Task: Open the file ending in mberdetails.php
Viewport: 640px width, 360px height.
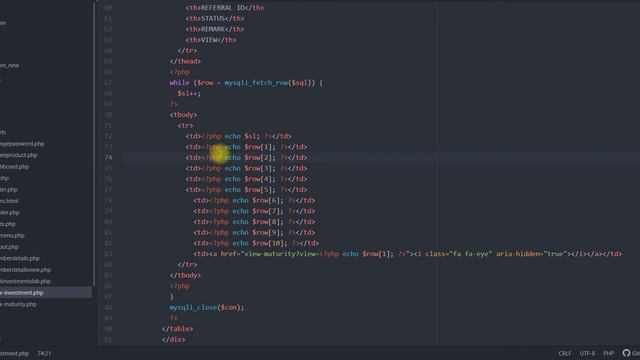Action: (x=20, y=258)
